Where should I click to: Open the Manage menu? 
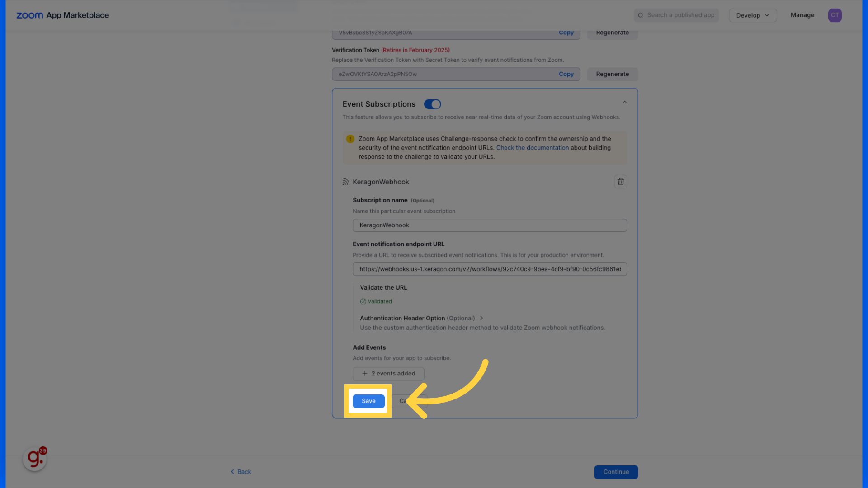click(802, 15)
